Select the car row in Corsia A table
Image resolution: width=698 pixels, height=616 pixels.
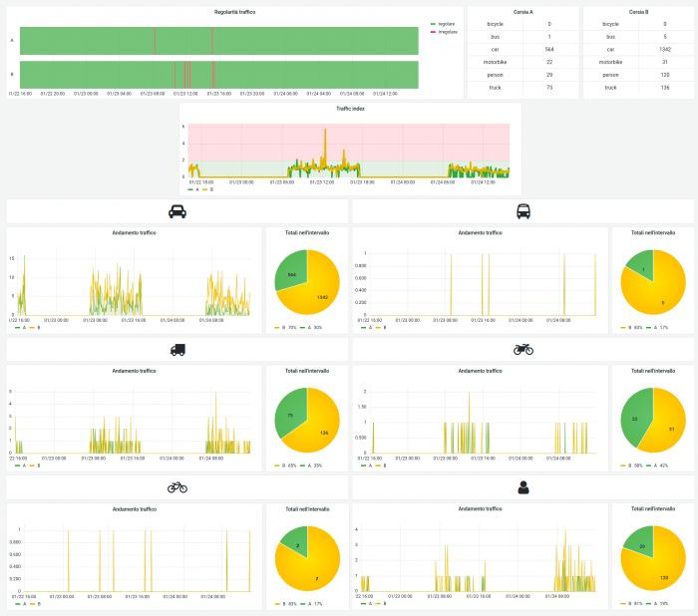tap(523, 49)
